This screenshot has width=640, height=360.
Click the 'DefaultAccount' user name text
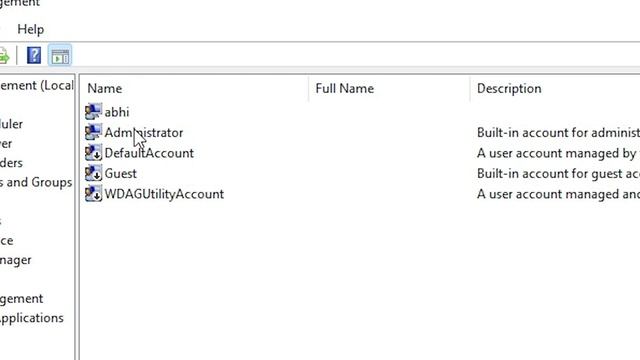coord(149,153)
